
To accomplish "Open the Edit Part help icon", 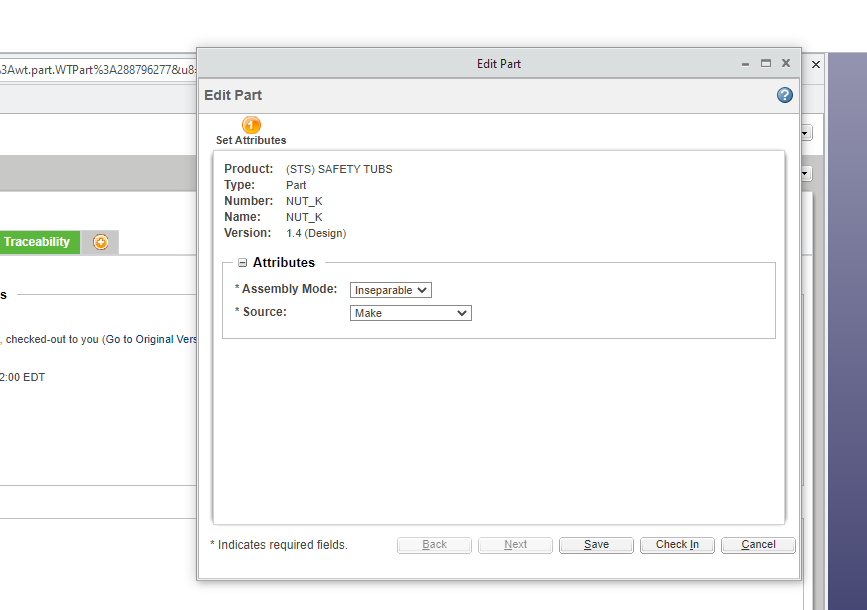I will pyautogui.click(x=785, y=95).
